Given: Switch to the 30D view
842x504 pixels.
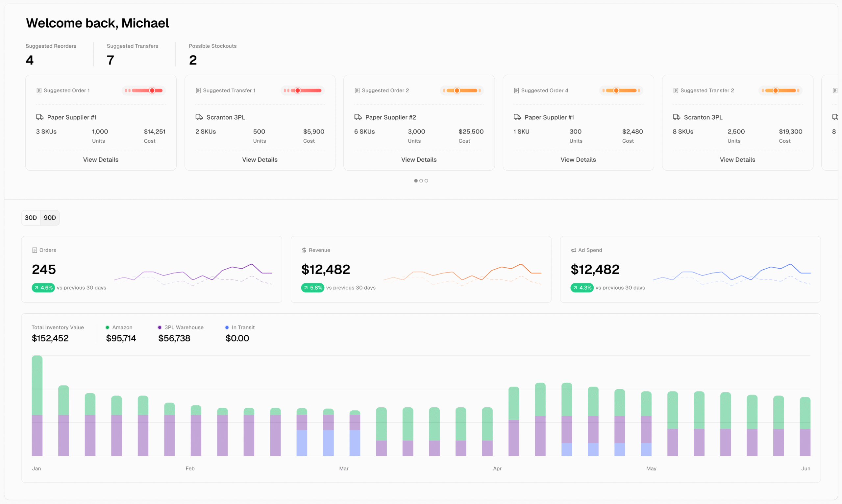Looking at the screenshot, I should coord(31,218).
